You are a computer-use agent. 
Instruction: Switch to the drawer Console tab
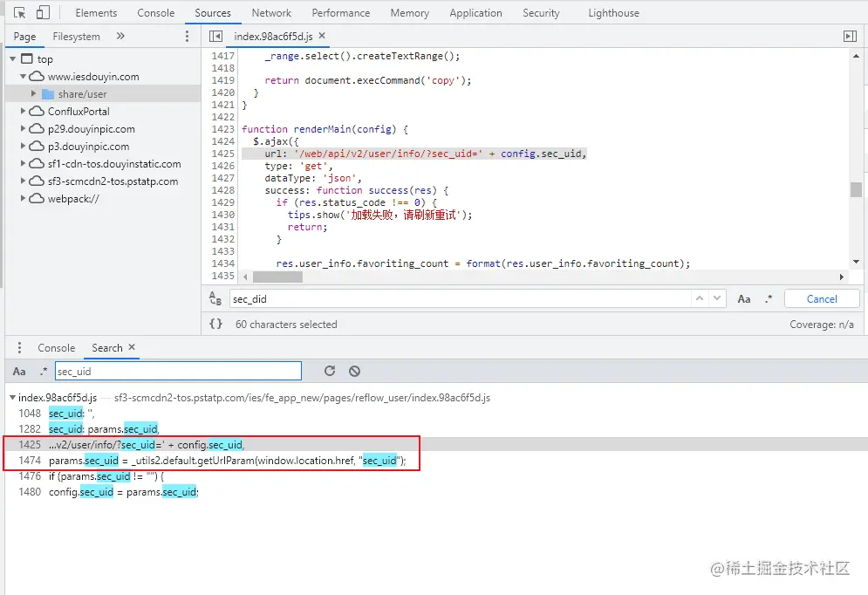[x=57, y=348]
